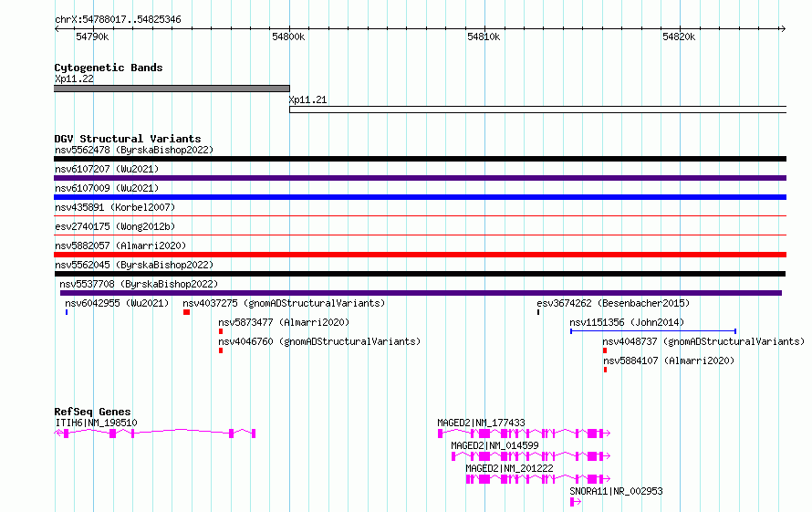
Task: Select the purple nsv5537708 variant bar
Action: coord(421,293)
